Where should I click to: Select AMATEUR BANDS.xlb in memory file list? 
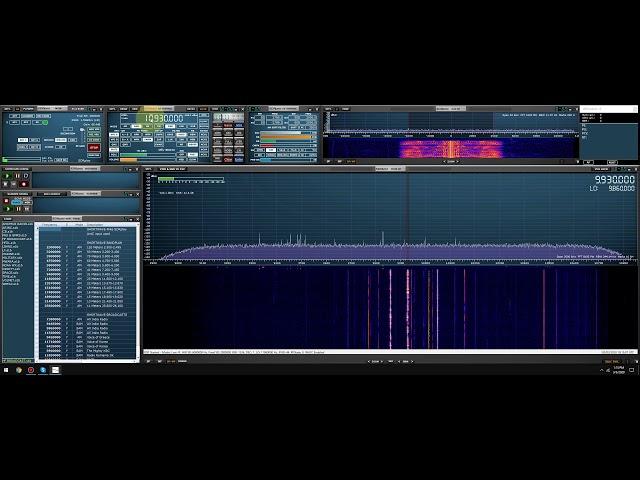18,224
